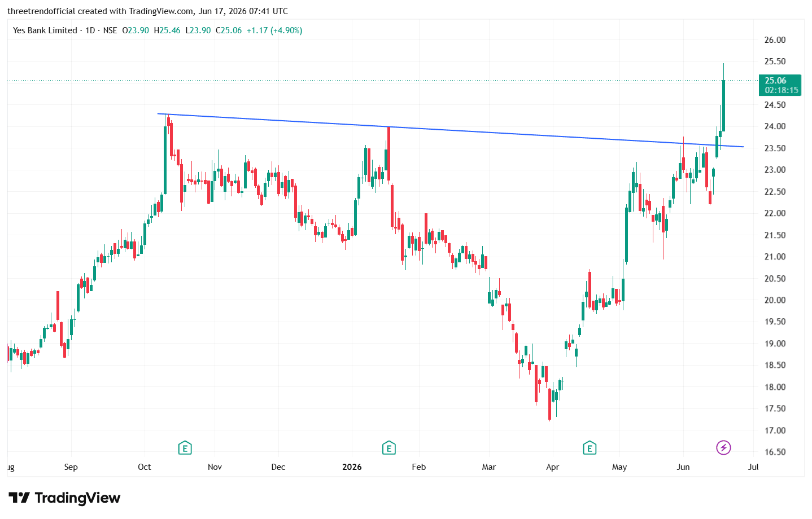This screenshot has width=812, height=519.
Task: Click the high value H25.46 in header
Action: click(x=167, y=30)
